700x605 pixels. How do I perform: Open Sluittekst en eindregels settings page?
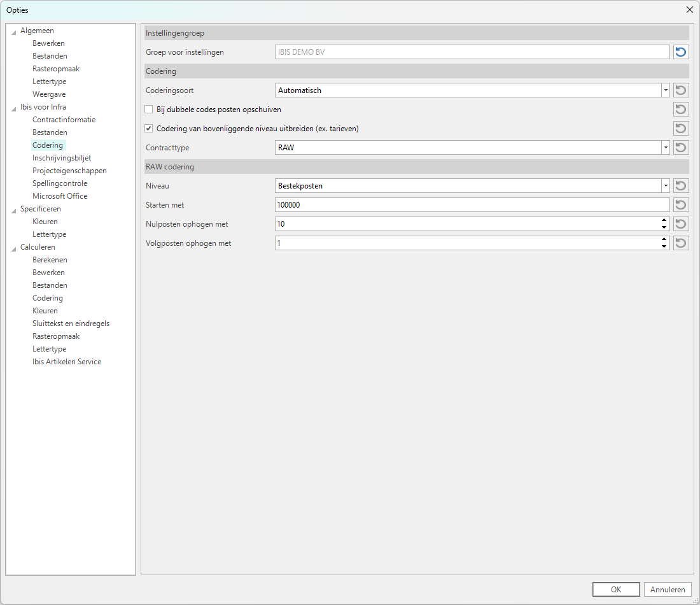[x=71, y=324]
